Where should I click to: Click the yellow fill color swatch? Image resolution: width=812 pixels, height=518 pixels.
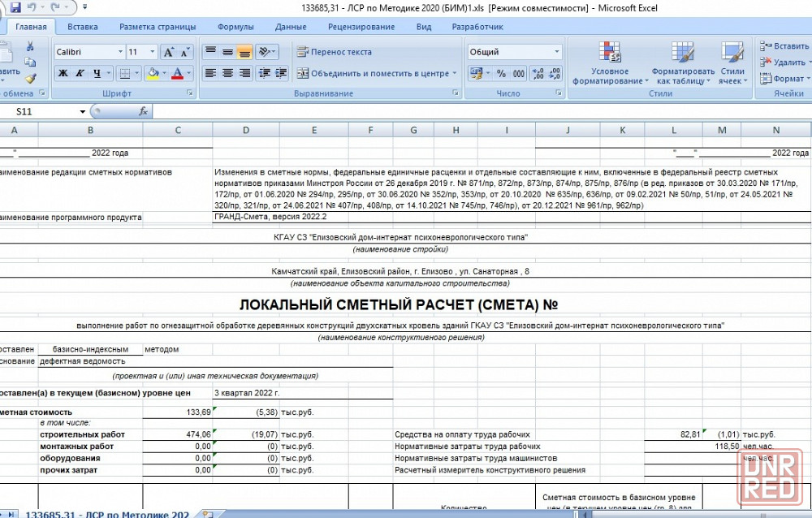(153, 74)
